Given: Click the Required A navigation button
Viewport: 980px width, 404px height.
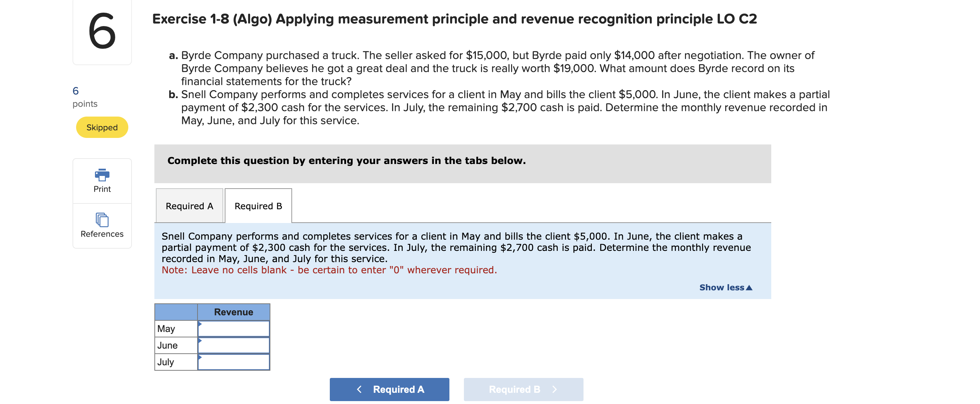Looking at the screenshot, I should (389, 389).
